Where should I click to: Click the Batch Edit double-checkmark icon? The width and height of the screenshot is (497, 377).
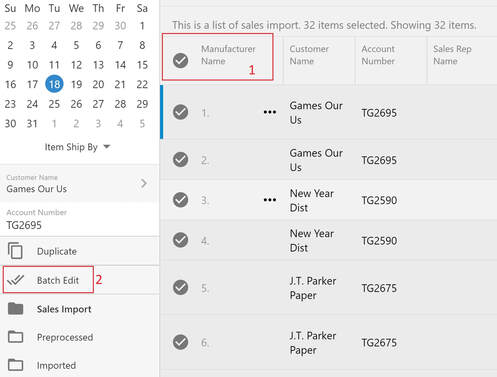click(x=15, y=280)
